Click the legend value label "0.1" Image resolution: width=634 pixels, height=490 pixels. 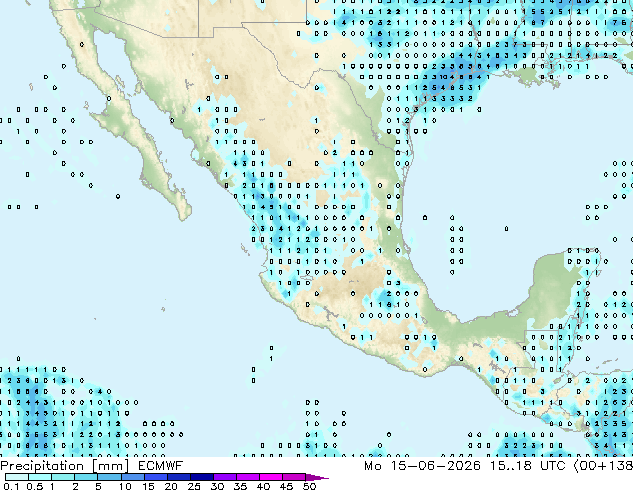pyautogui.click(x=11, y=486)
